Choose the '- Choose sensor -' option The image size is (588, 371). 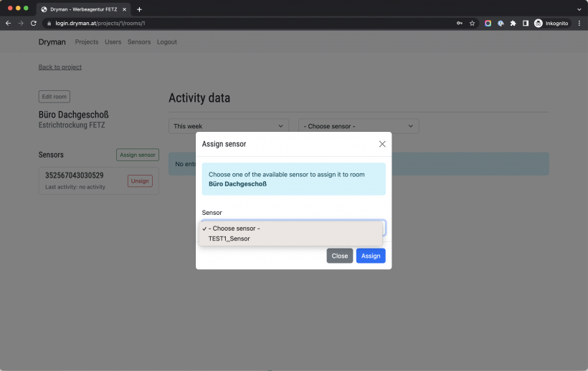pos(234,228)
